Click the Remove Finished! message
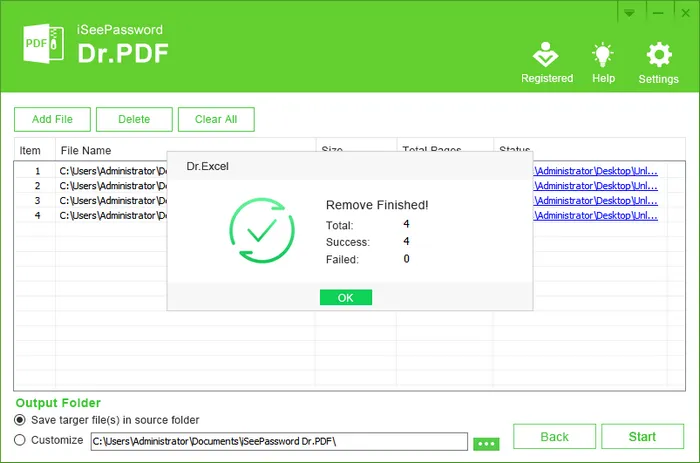This screenshot has width=700, height=463. [377, 205]
